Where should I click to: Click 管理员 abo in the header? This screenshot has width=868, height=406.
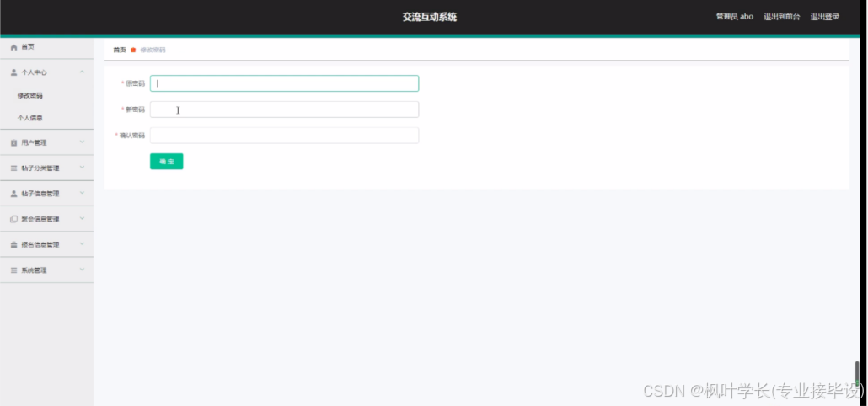735,17
